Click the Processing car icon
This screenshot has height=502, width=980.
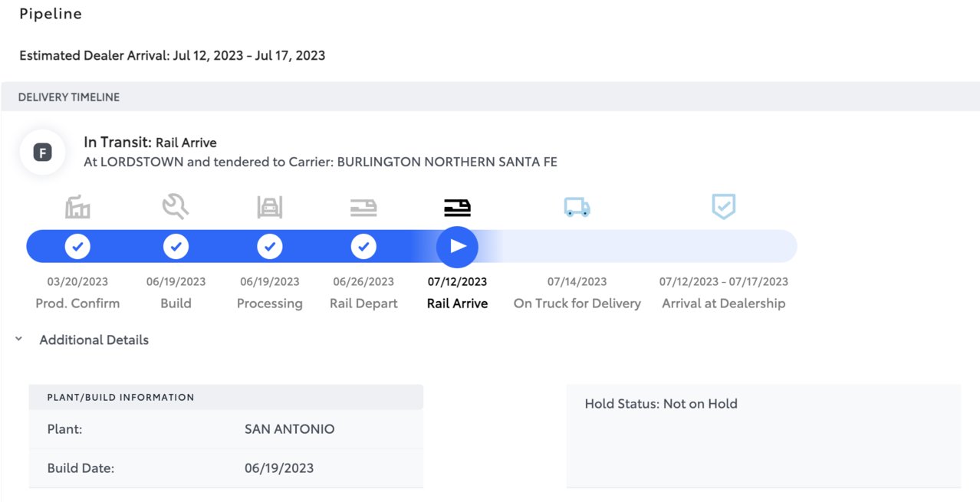[269, 207]
